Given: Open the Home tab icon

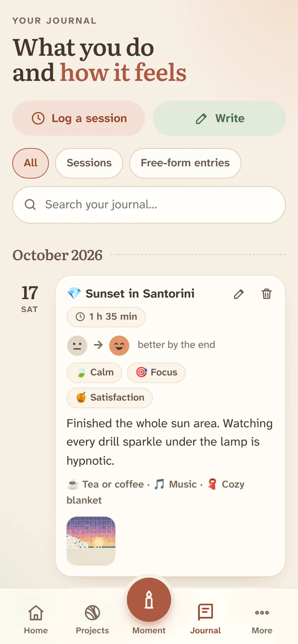Looking at the screenshot, I should 36,613.
